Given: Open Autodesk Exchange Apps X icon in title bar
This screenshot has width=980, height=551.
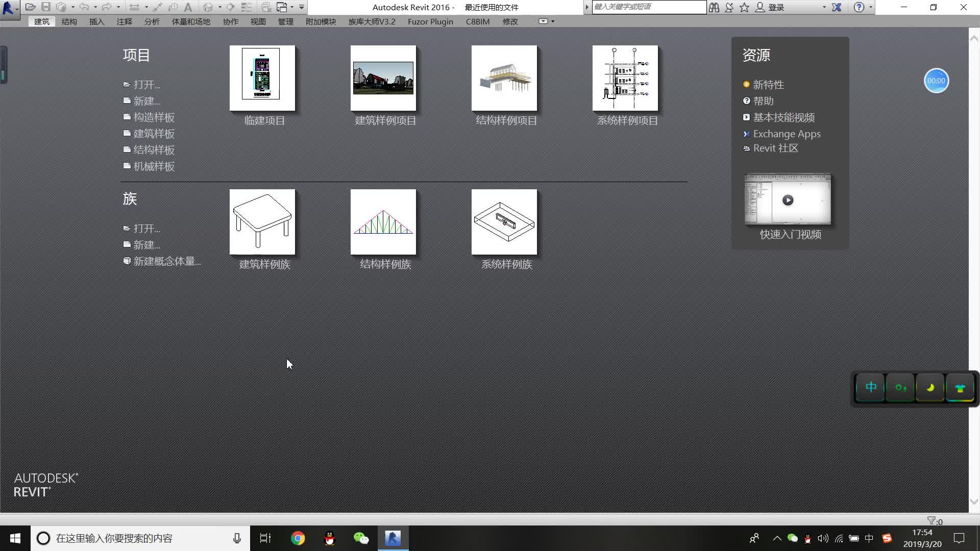Looking at the screenshot, I should (x=837, y=7).
